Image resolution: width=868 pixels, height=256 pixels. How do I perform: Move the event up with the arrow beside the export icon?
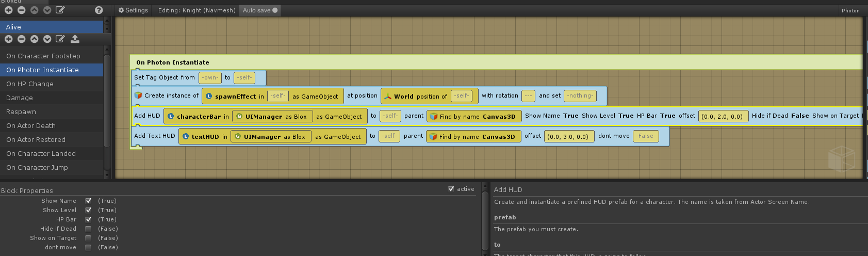(x=34, y=39)
